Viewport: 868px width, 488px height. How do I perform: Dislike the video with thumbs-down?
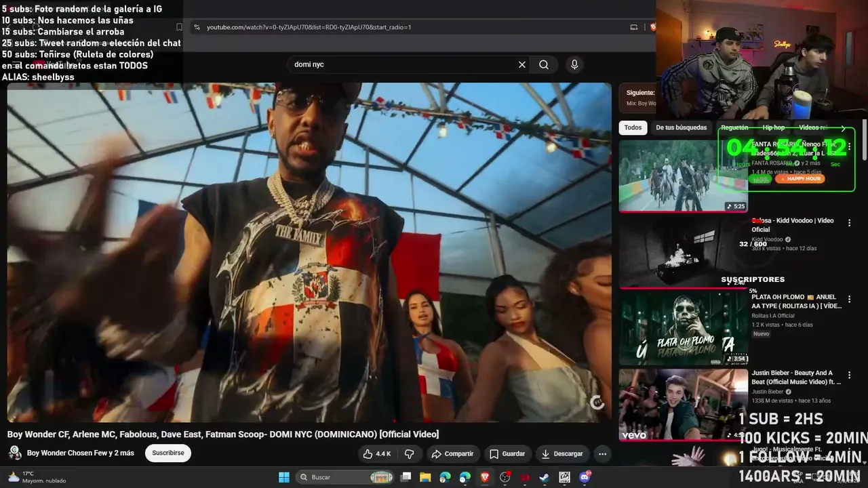[410, 453]
